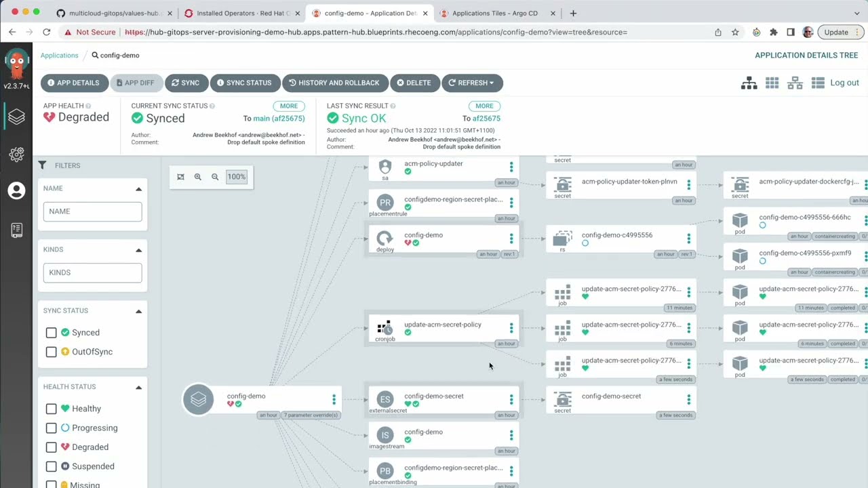Image resolution: width=868 pixels, height=488 pixels.
Task: Click MORE under Current Sync Status
Action: [289, 106]
